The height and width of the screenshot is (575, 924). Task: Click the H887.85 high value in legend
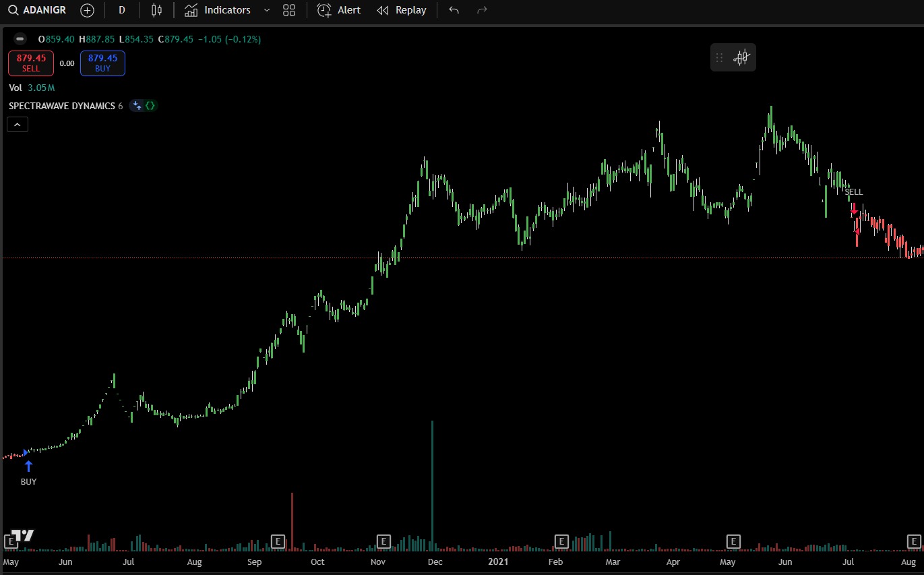click(96, 39)
